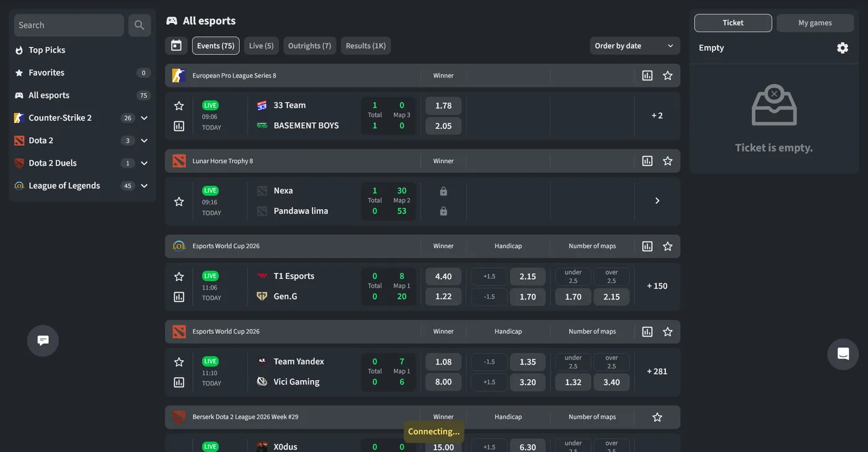Favorite Dota 2 Esports World Cup league

pos(668,332)
